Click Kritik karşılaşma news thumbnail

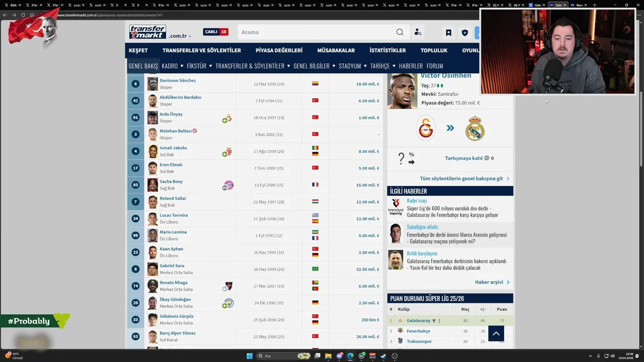tap(395, 260)
